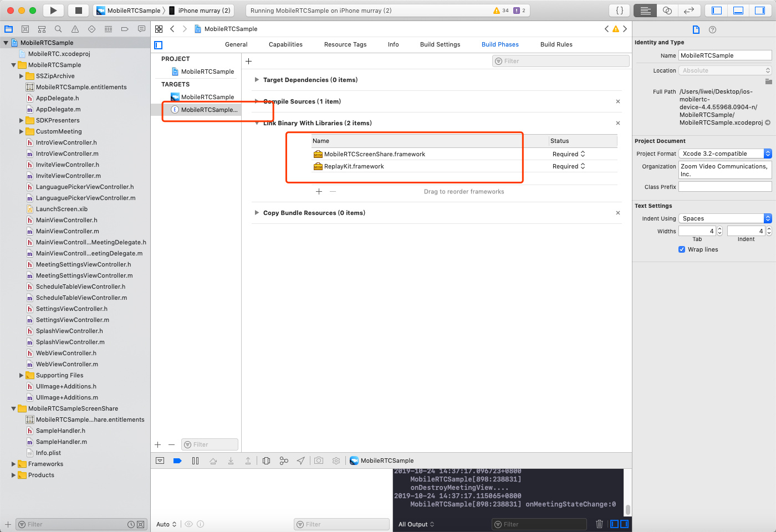The image size is (776, 532).
Task: Expand the SSZipArchive folder
Action: click(x=21, y=76)
